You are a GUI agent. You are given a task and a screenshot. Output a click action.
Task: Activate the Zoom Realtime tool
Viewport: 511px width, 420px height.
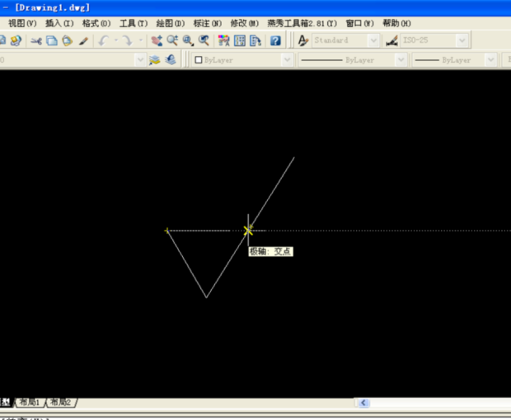pos(172,40)
